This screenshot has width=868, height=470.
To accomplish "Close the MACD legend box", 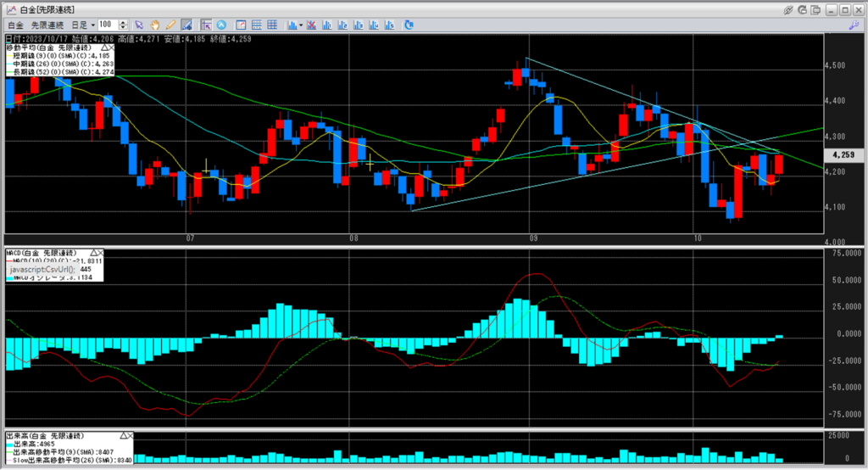I will pyautogui.click(x=100, y=253).
